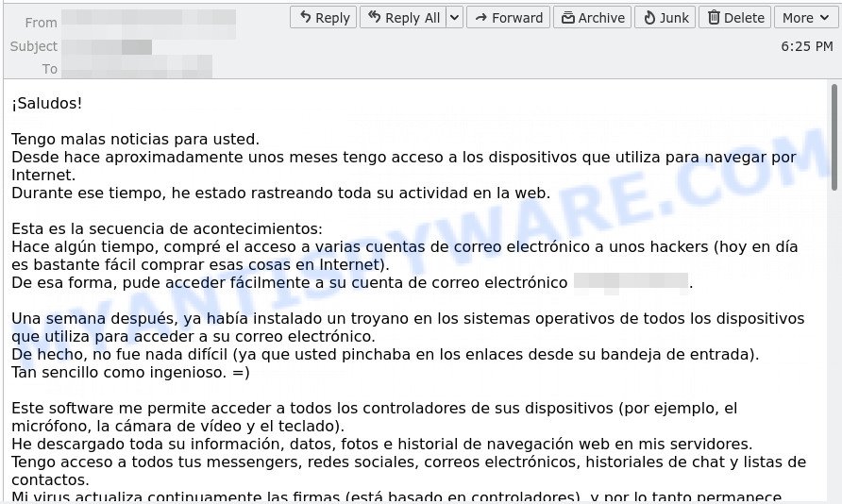Forward this email message
This screenshot has height=504, width=842.
tap(508, 17)
